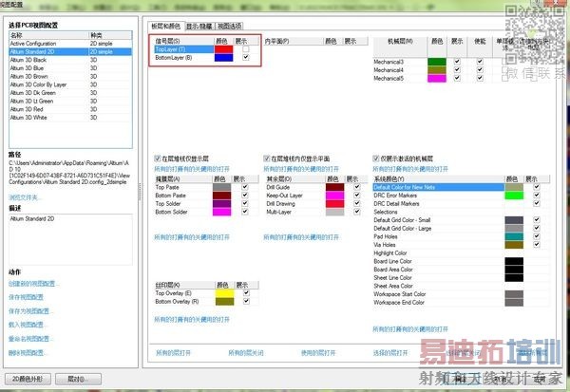Click 保存为视图配置 link
Viewport: 570px width, 392px height.
coord(31,311)
